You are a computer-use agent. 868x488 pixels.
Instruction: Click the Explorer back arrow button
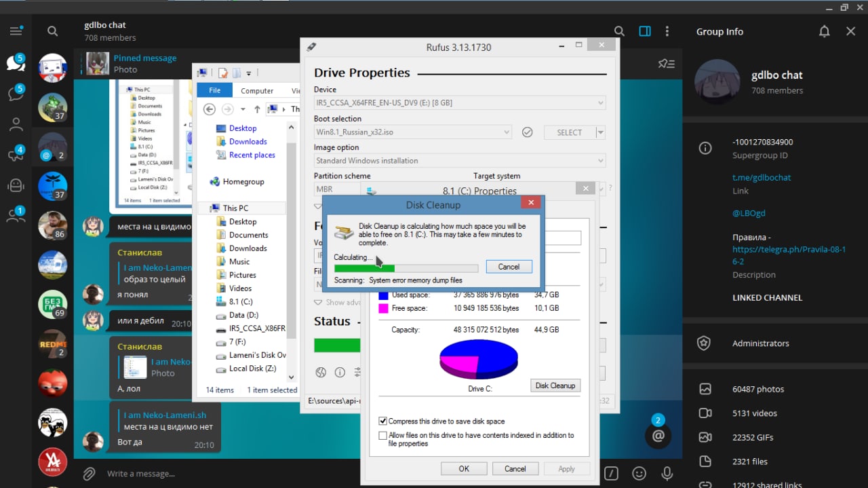[x=209, y=109]
